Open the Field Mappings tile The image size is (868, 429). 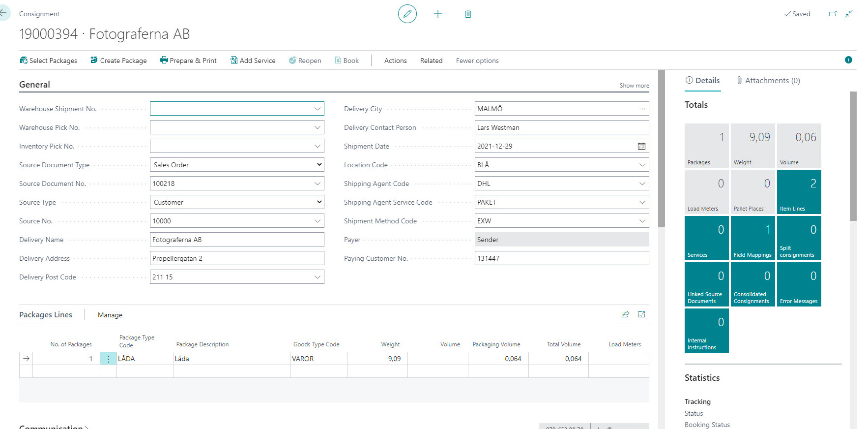coord(752,238)
